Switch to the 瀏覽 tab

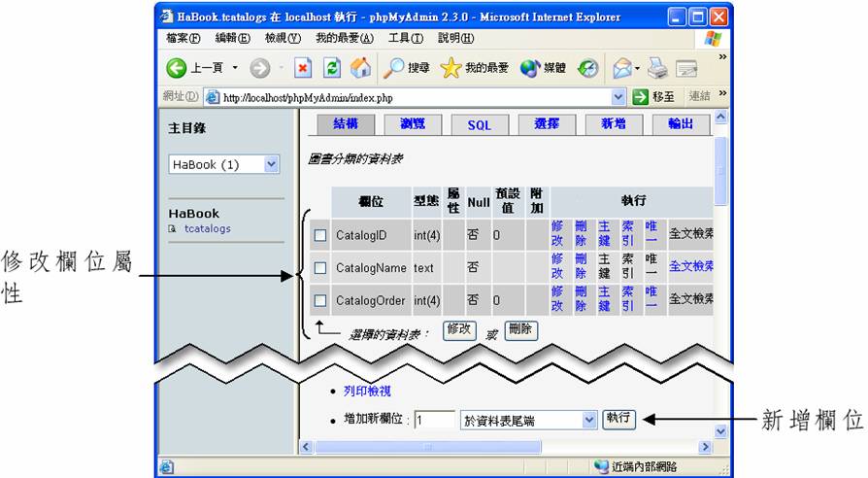point(413,124)
